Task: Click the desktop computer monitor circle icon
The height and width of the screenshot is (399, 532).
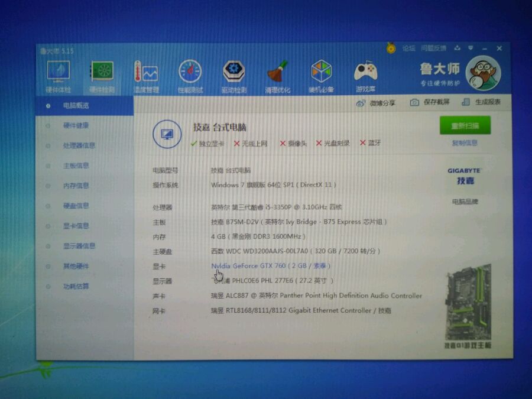Action: 167,134
